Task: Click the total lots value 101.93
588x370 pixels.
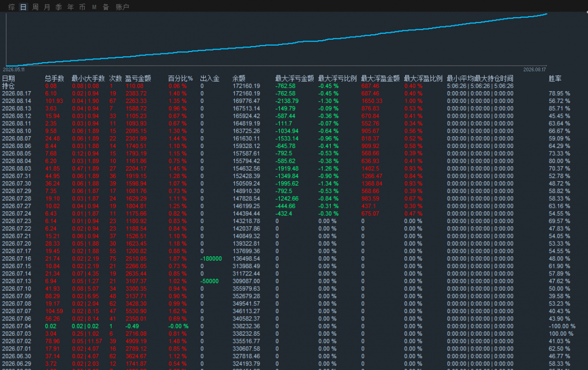Action: [53, 101]
